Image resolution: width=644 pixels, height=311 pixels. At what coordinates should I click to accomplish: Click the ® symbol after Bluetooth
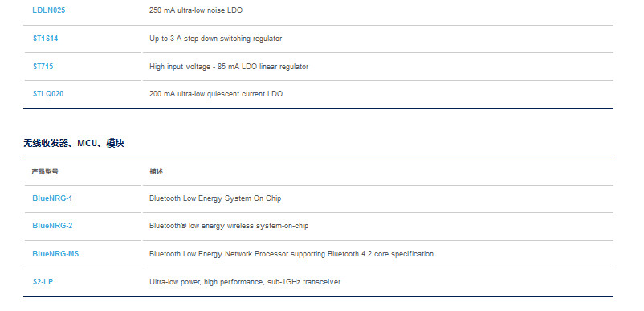click(184, 226)
